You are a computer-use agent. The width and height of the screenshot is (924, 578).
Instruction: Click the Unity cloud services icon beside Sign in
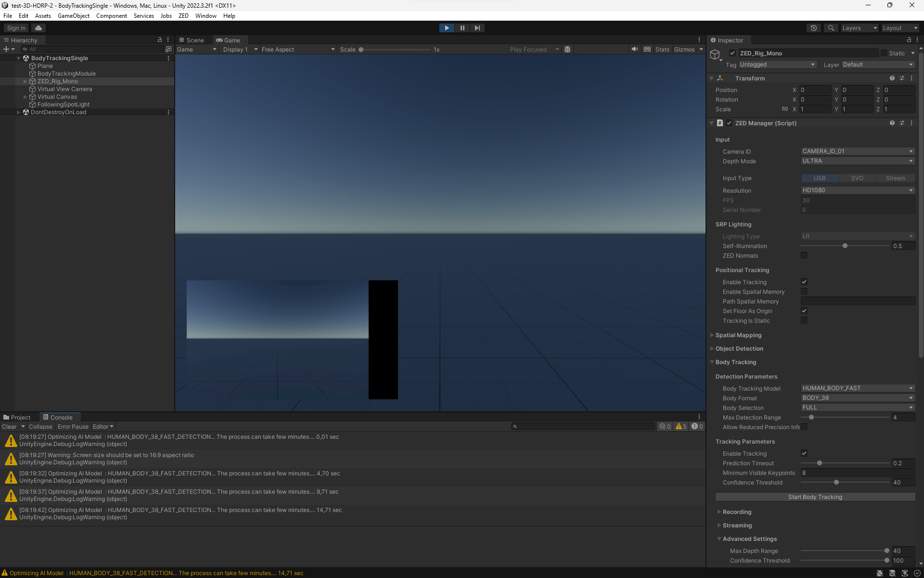[38, 27]
